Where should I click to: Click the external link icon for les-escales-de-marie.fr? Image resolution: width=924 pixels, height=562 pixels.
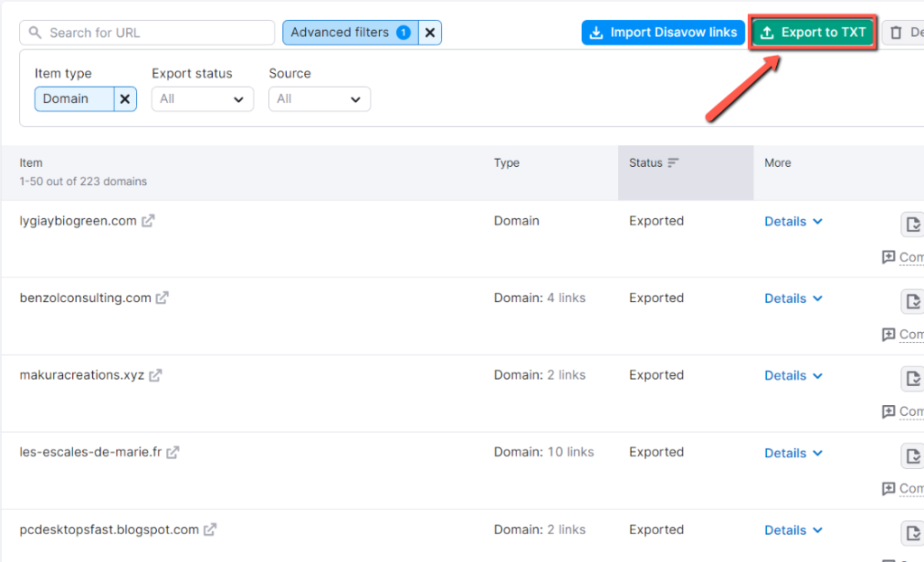point(171,452)
